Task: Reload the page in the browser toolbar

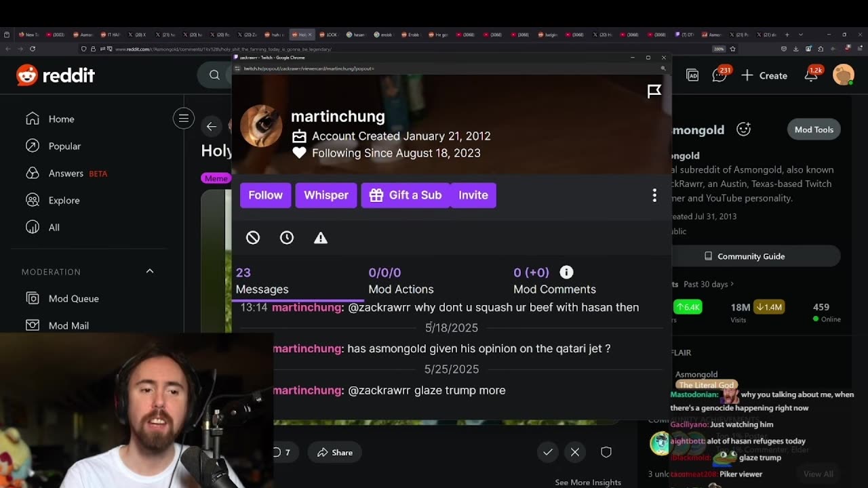Action: coord(33,49)
